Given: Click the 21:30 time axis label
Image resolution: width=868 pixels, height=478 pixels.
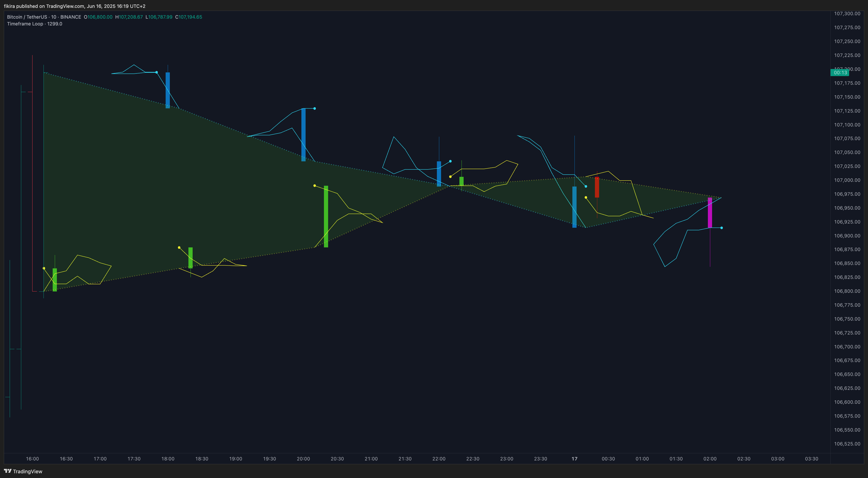Looking at the screenshot, I should (x=405, y=459).
